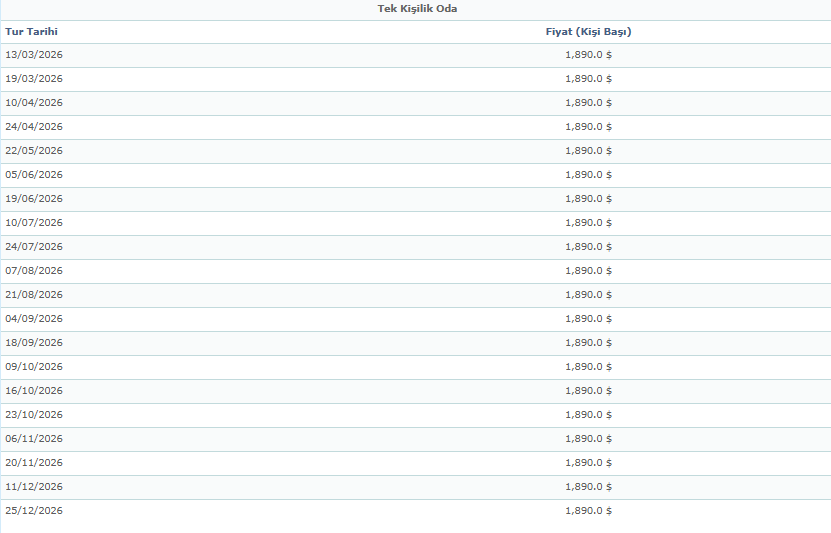Pick the 22/05/2026 tour date

pyautogui.click(x=34, y=151)
